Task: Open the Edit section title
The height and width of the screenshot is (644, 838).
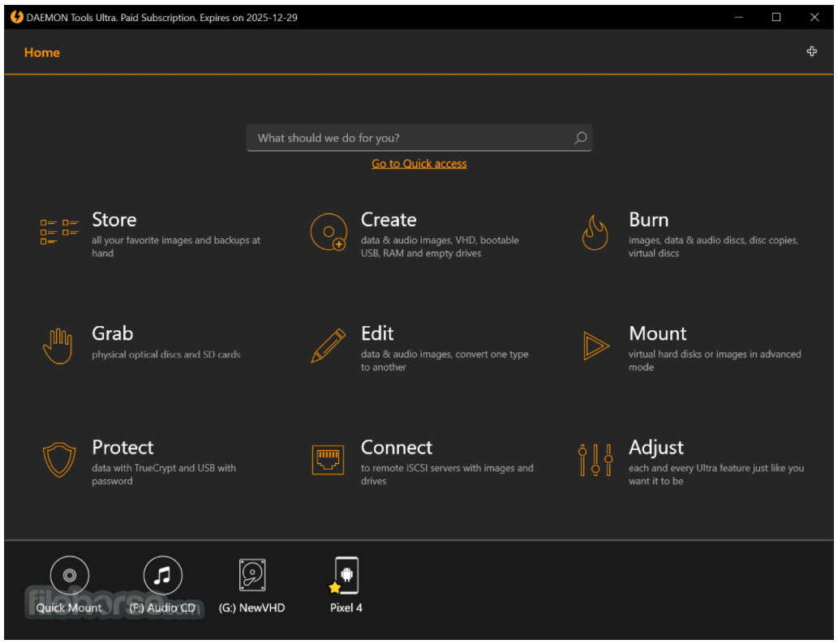Action: [377, 333]
